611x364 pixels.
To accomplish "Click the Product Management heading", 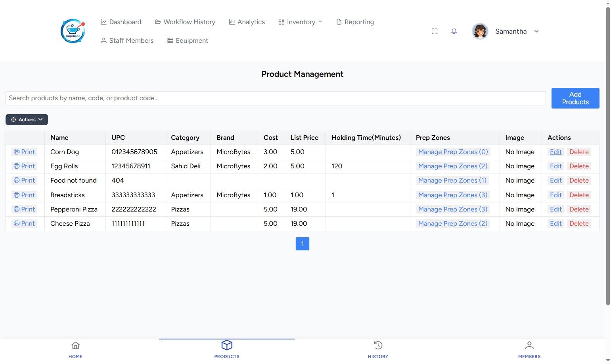I will [x=303, y=74].
